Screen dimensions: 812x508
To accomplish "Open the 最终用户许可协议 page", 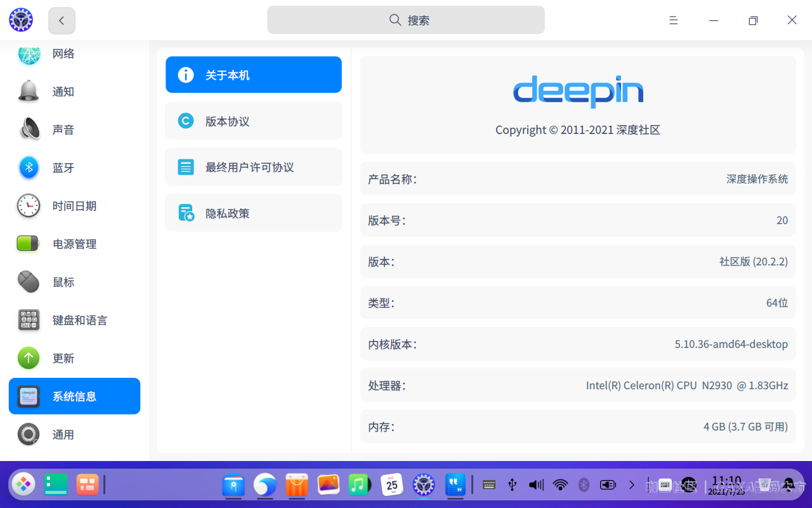I will pyautogui.click(x=254, y=167).
